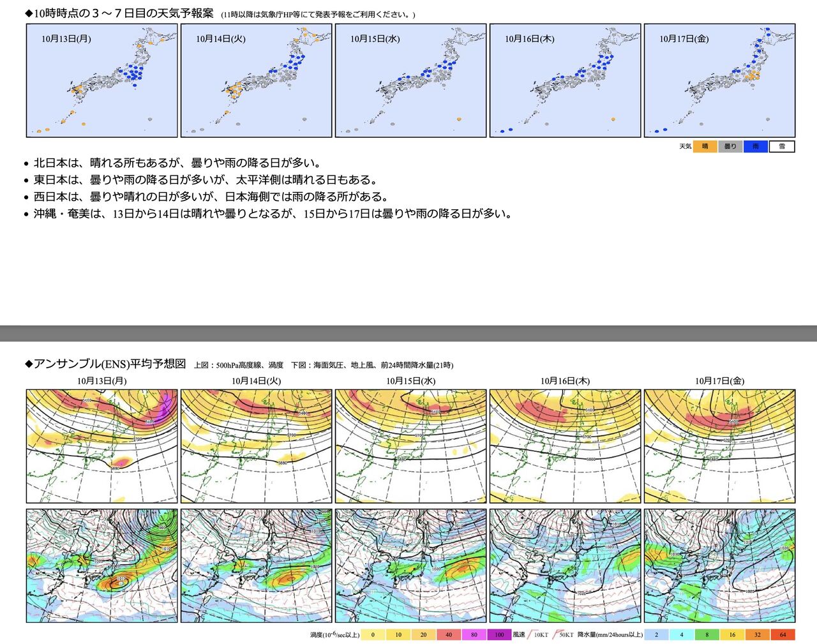Select the 500hPa height chart for 10月14日(火)
This screenshot has width=817, height=644.
pos(256,446)
